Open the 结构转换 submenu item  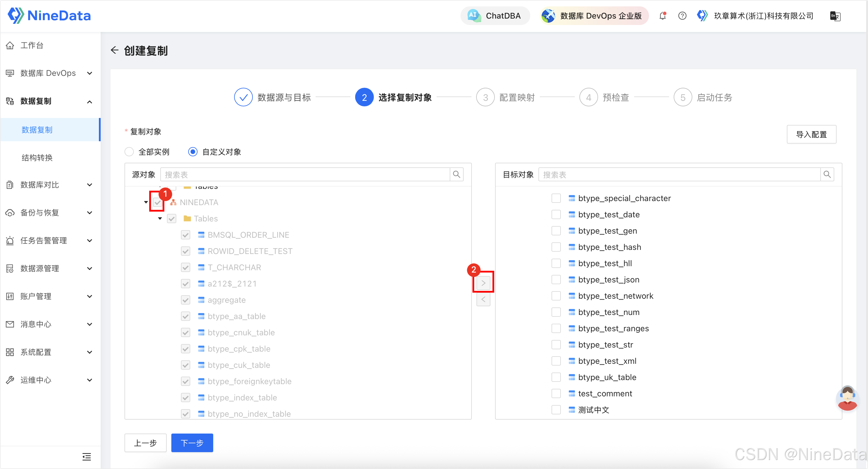point(37,157)
